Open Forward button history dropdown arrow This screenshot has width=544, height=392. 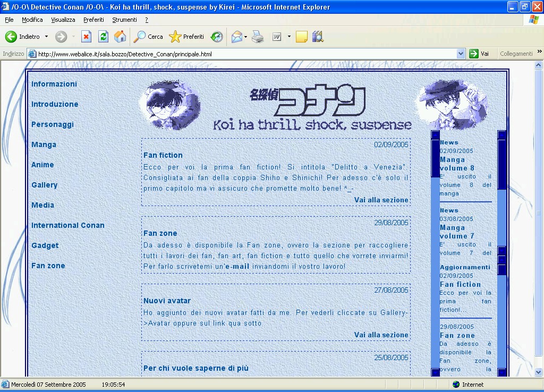coord(73,37)
